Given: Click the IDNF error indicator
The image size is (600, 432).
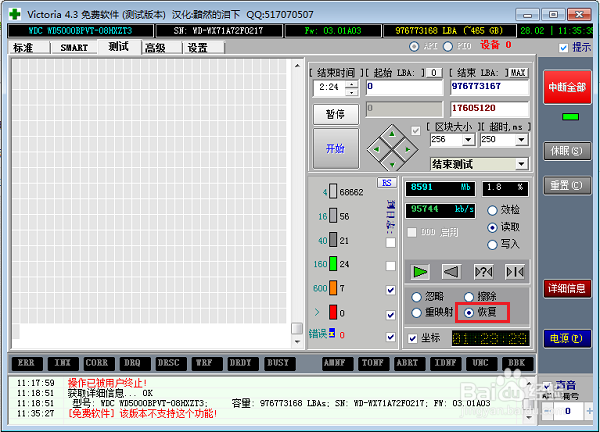Looking at the screenshot, I should pyautogui.click(x=445, y=363).
